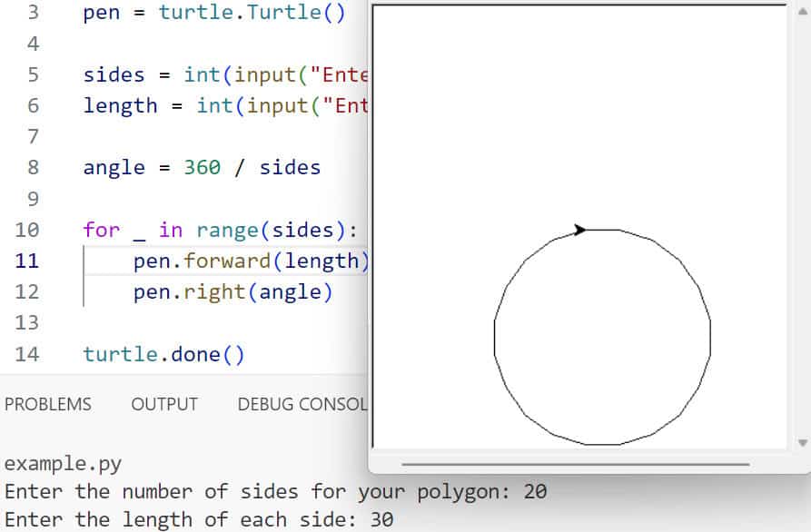The width and height of the screenshot is (811, 532).
Task: Click the 'length' variable on line 6
Action: (x=120, y=105)
